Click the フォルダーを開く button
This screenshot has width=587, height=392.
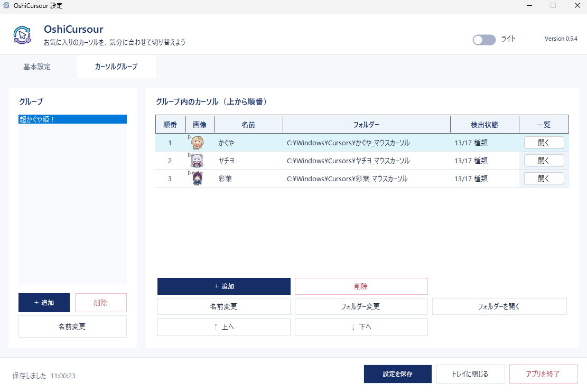coord(499,306)
